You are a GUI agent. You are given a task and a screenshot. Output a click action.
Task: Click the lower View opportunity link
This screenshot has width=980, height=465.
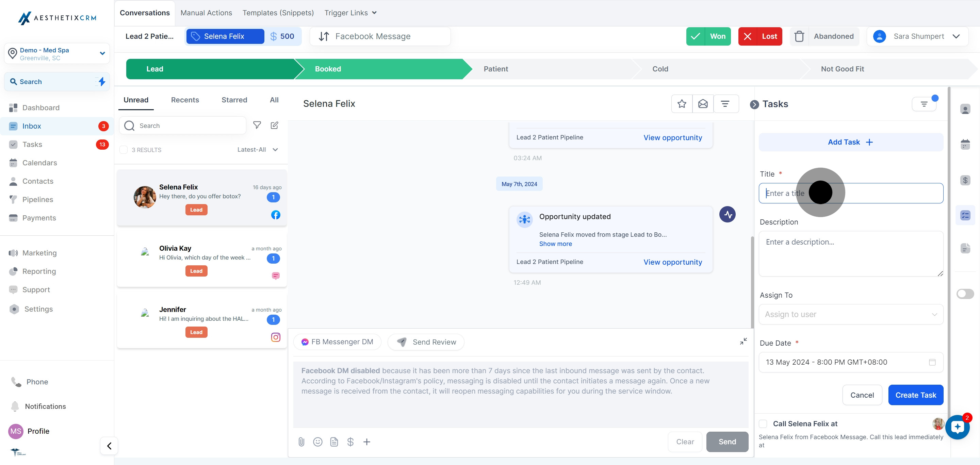(x=673, y=262)
